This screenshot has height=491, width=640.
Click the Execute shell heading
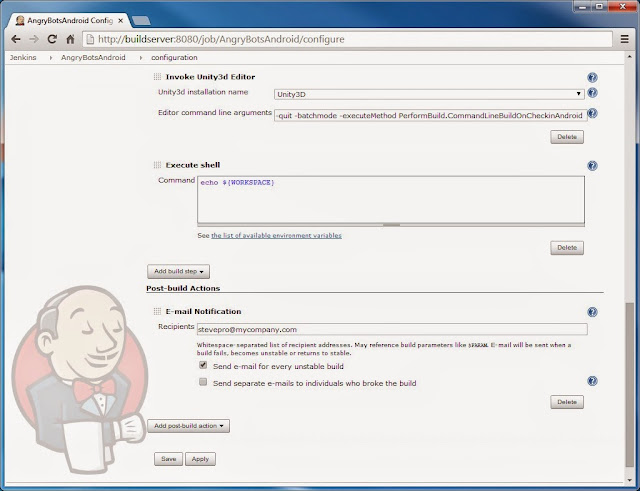(x=193, y=165)
